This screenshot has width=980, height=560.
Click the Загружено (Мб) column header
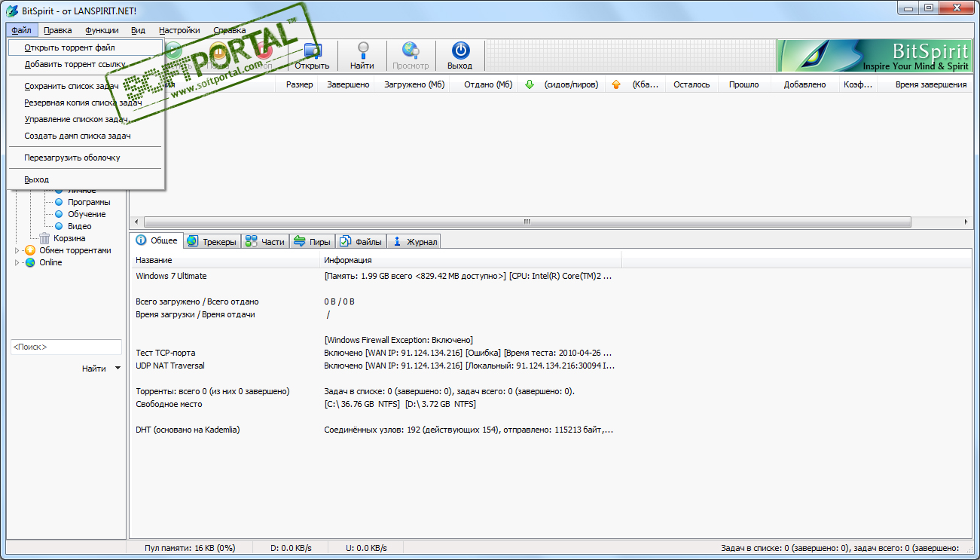(x=414, y=84)
